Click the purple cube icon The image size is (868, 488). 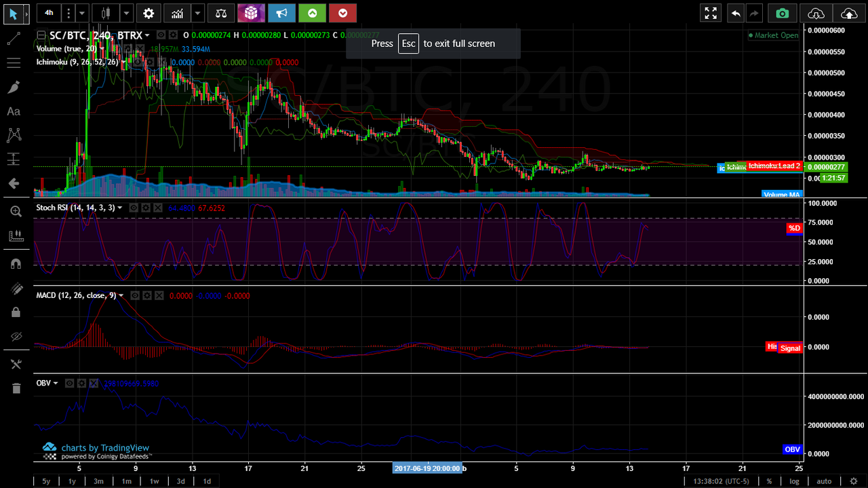coord(251,12)
